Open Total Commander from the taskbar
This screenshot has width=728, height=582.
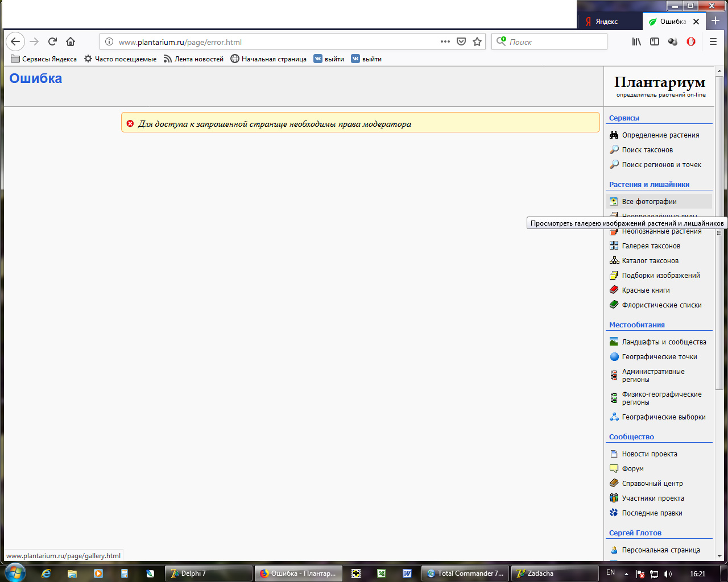coord(465,573)
